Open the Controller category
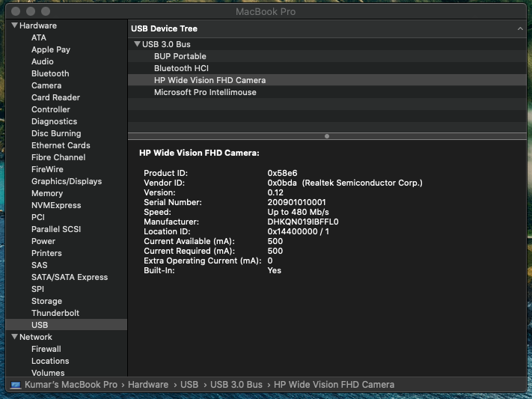 click(51, 109)
